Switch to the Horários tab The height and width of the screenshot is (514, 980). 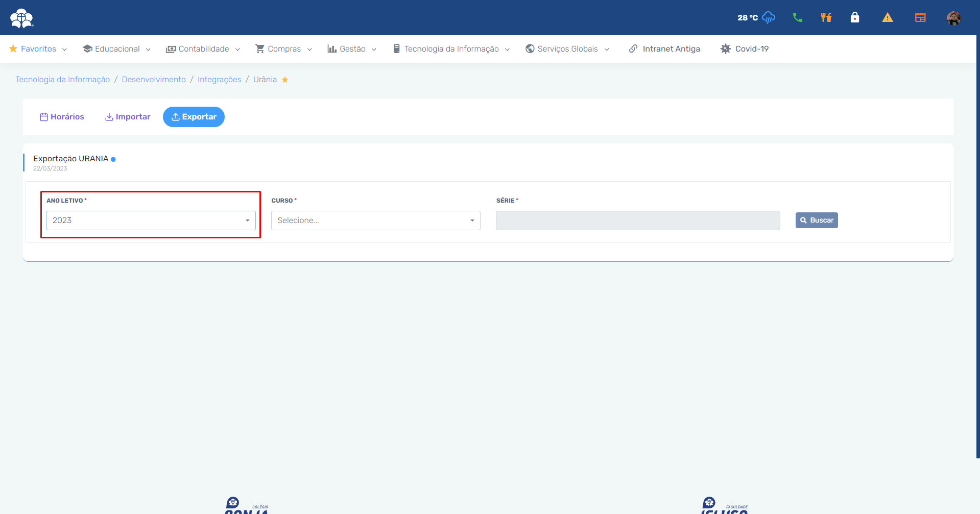point(62,117)
